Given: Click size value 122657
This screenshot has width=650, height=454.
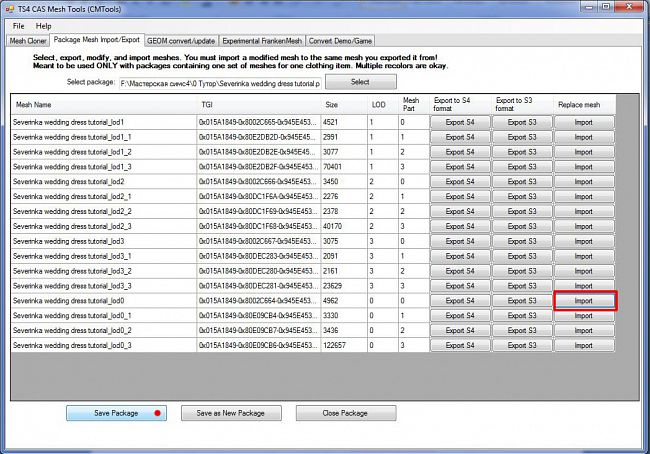Looking at the screenshot, I should tap(344, 345).
